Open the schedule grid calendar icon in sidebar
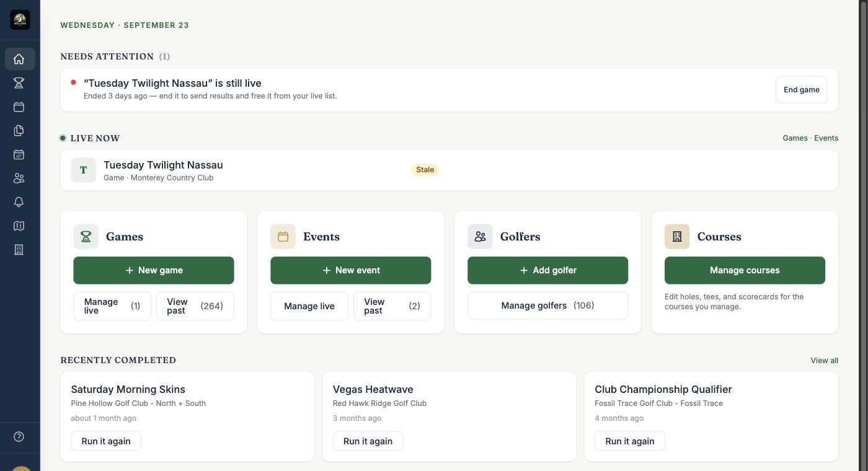868x471 pixels. (19, 154)
